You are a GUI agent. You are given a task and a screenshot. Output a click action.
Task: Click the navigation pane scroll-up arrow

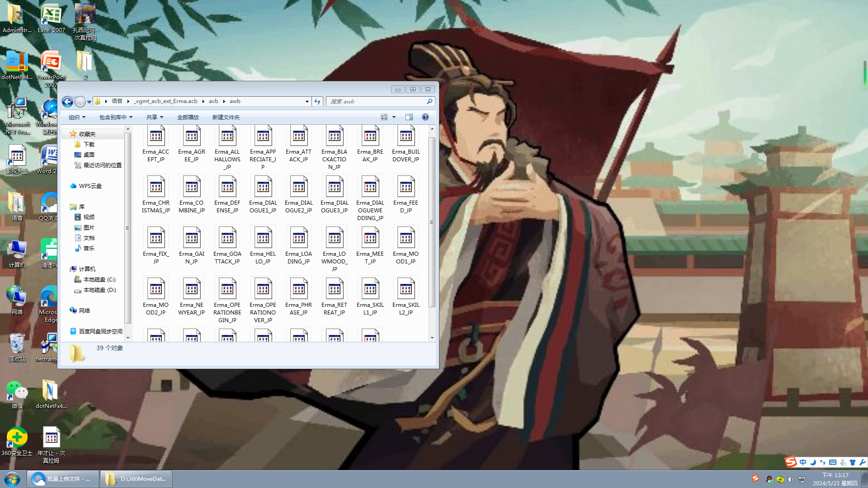[128, 129]
